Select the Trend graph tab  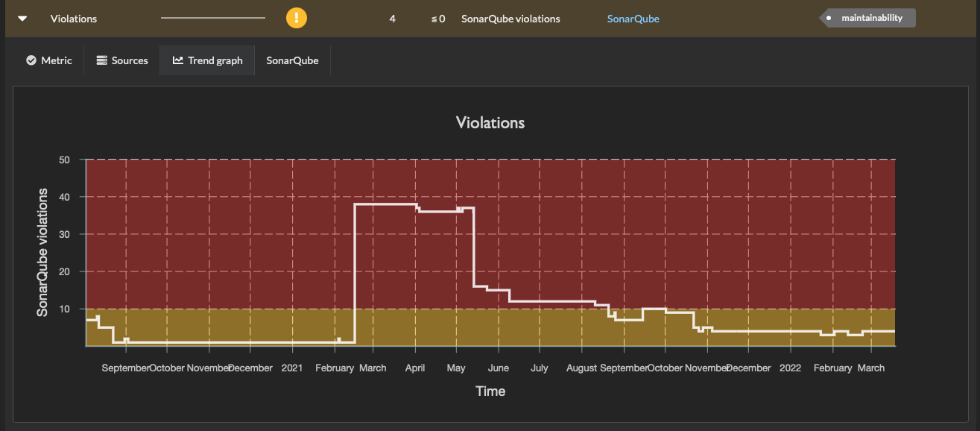tap(207, 60)
